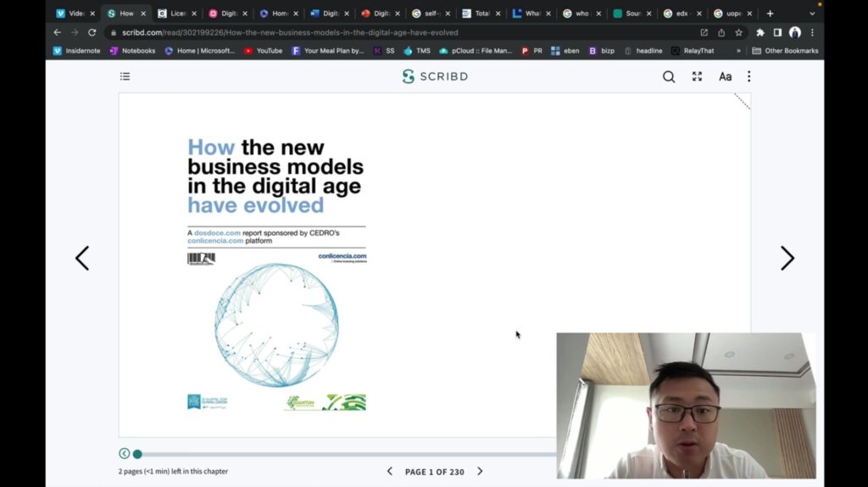
Task: Open a new tab with the plus button
Action: [x=770, y=14]
